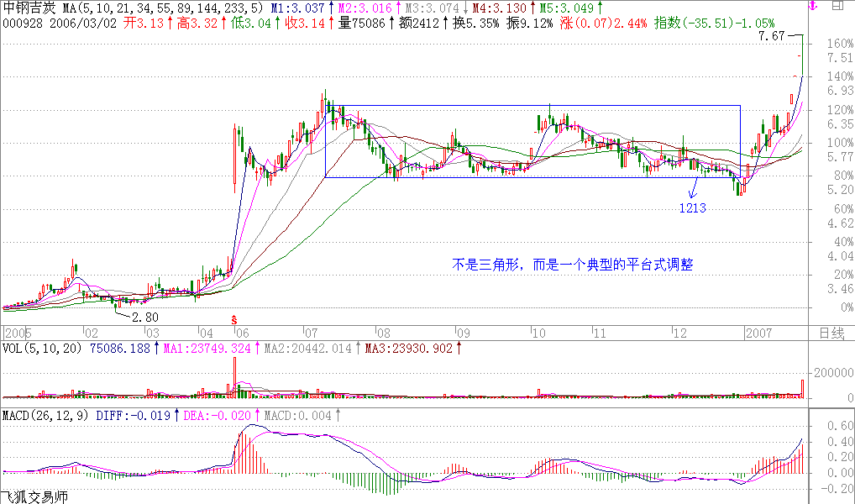Click the 200000 volume axis label
Image resolution: width=855 pixels, height=504 pixels.
[834, 373]
